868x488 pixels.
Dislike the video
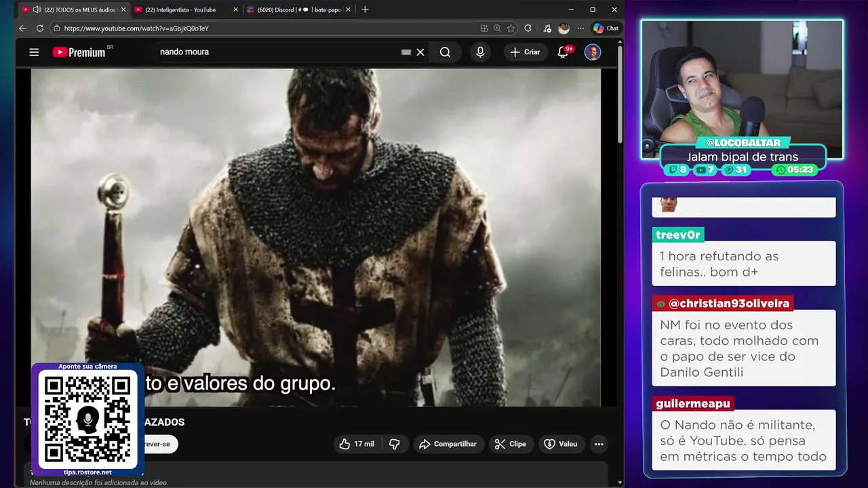pyautogui.click(x=395, y=444)
